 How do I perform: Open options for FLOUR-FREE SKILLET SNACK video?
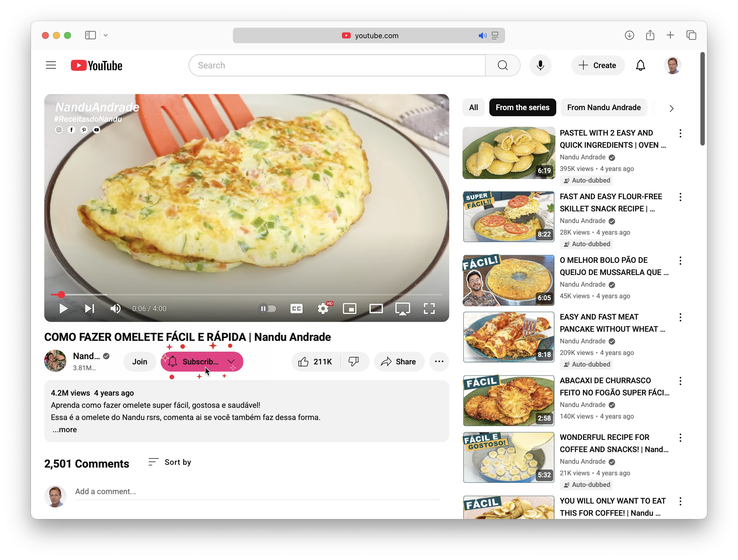(680, 197)
